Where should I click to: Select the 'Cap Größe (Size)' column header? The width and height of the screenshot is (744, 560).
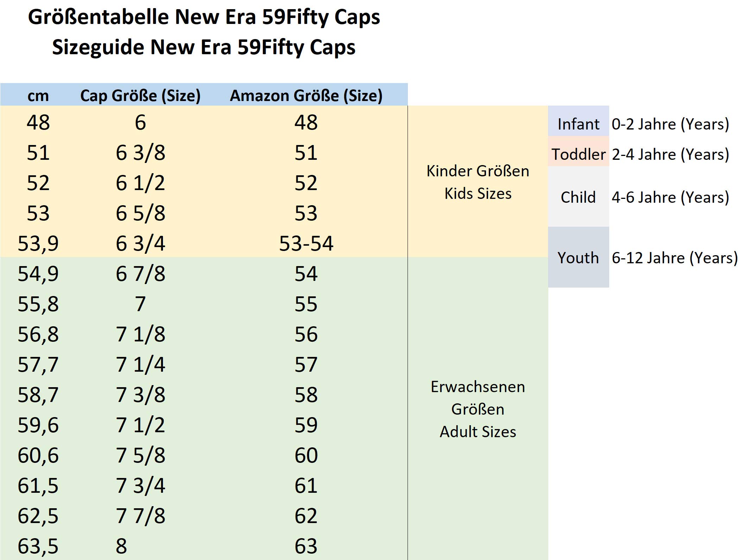(x=140, y=95)
